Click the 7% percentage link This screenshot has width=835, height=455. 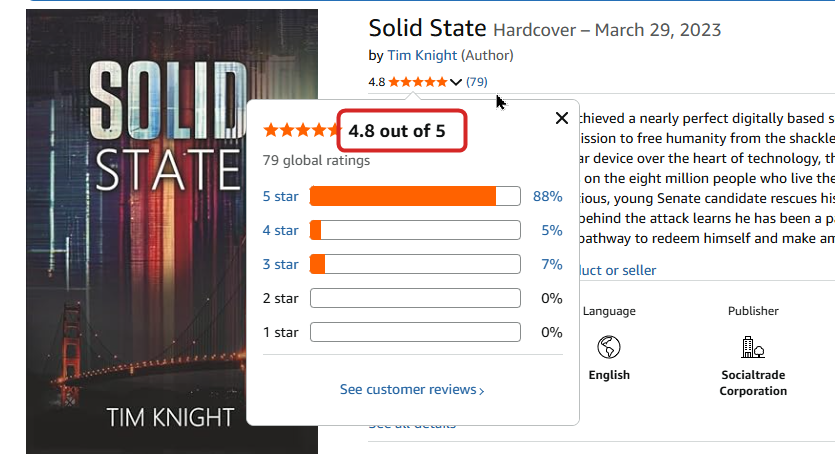(552, 264)
